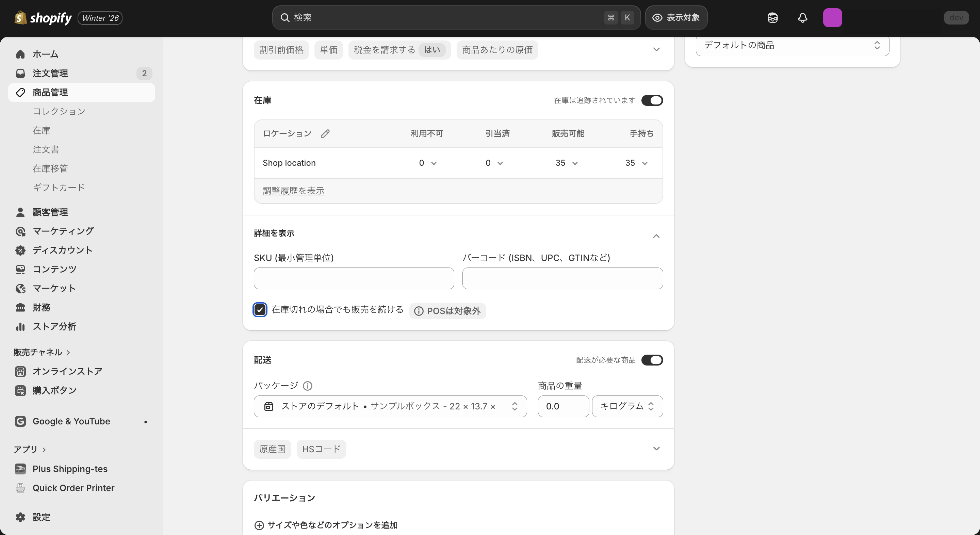Switch to the コレクション section
Image resolution: width=980 pixels, height=535 pixels.
pyautogui.click(x=59, y=111)
